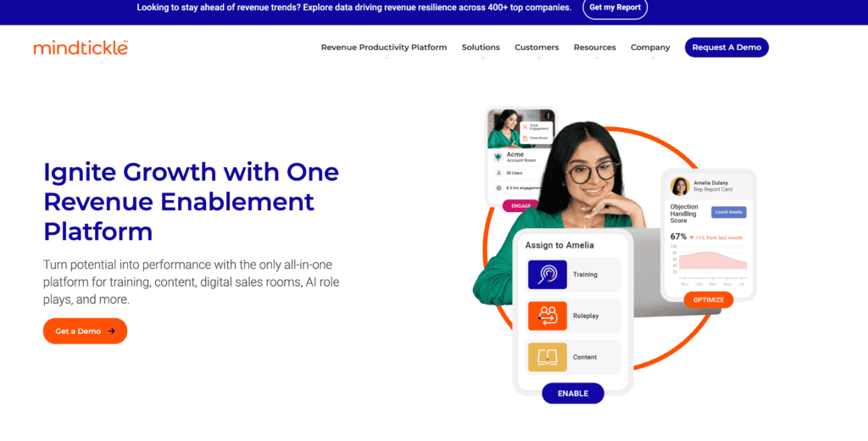Click the Coach Amelia button
Image resolution: width=868 pixels, height=441 pixels.
point(728,212)
